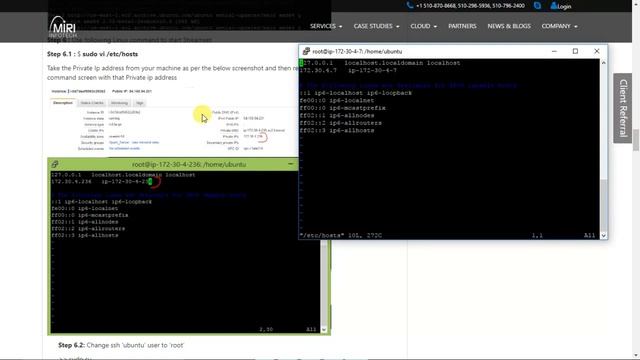This screenshot has width=640, height=360.
Task: Click the root@ip-172-30-4-7 window title text
Action: coord(357,51)
